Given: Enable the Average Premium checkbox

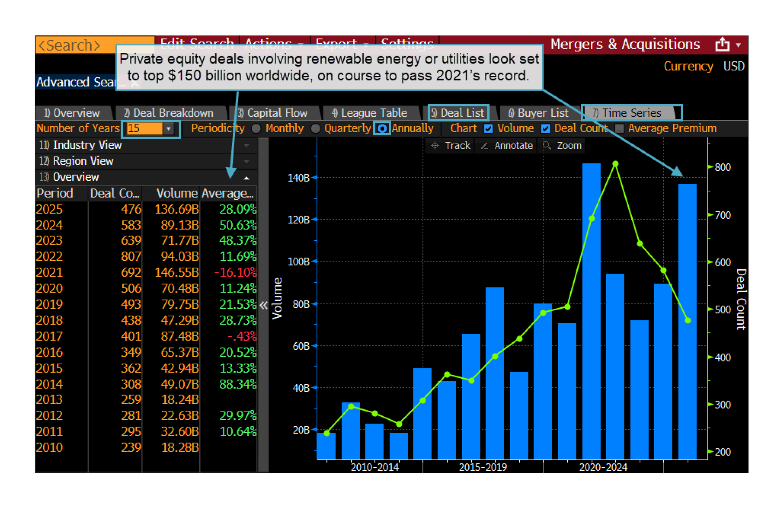Looking at the screenshot, I should pos(619,129).
